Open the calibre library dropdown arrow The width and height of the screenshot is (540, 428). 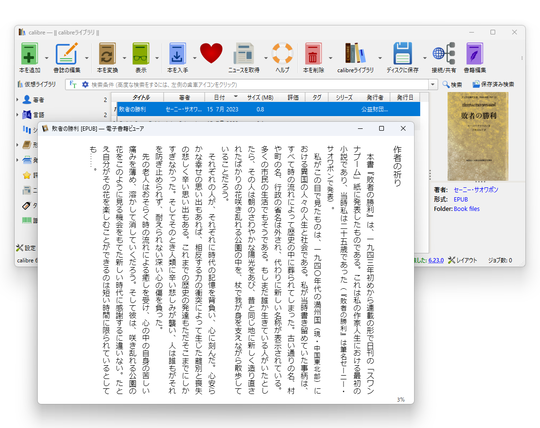[x=380, y=58]
